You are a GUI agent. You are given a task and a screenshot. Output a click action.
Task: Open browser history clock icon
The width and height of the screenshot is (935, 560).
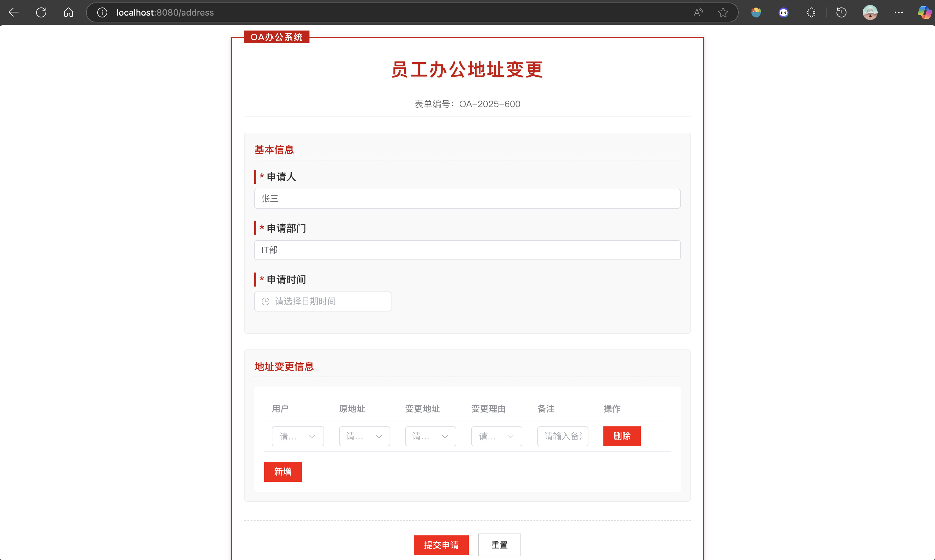click(841, 12)
